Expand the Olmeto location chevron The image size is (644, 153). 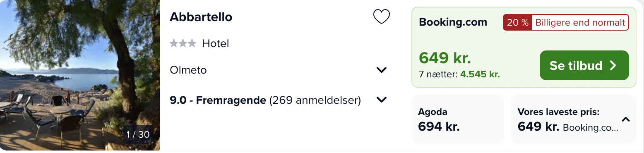tap(382, 70)
